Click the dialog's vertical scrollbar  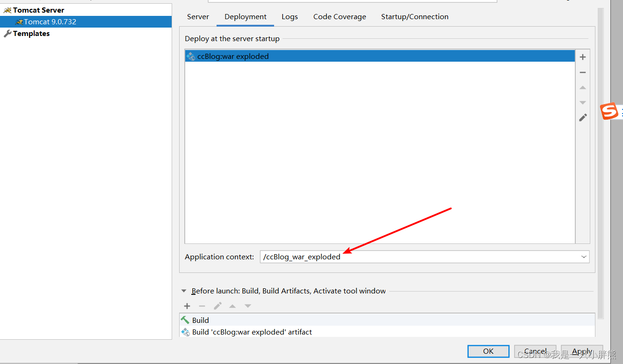tap(600, 164)
